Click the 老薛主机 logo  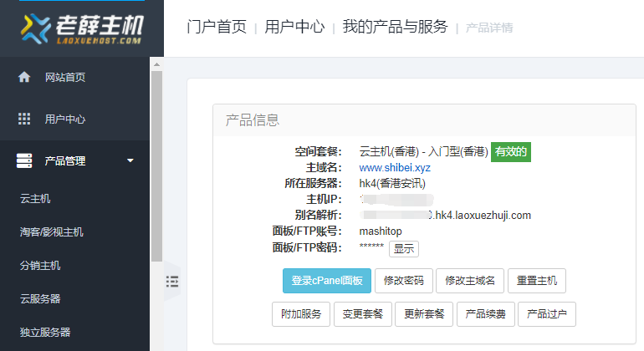click(x=82, y=28)
